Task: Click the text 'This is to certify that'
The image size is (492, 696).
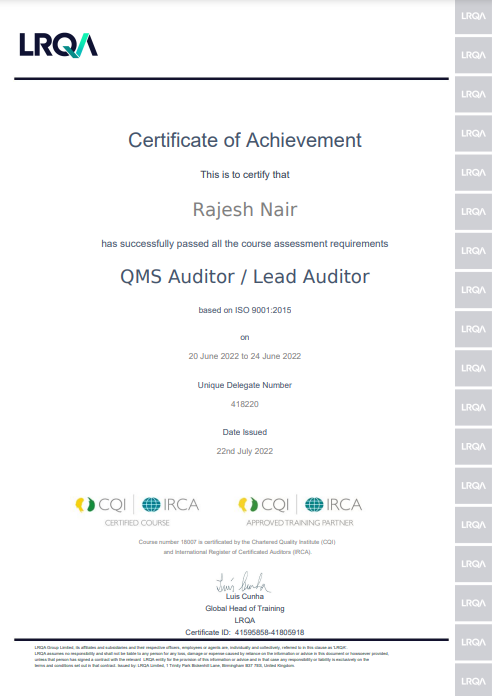Action: coord(245,174)
